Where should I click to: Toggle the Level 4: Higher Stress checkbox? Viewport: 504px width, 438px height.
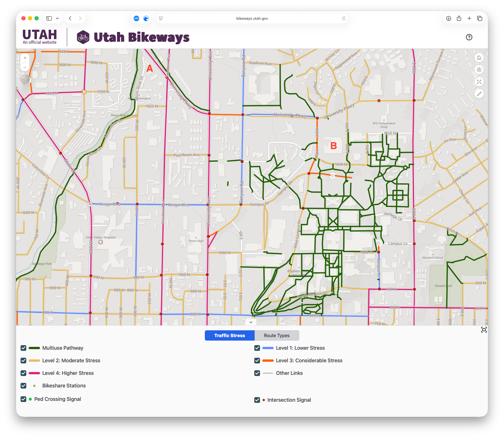[x=23, y=373]
